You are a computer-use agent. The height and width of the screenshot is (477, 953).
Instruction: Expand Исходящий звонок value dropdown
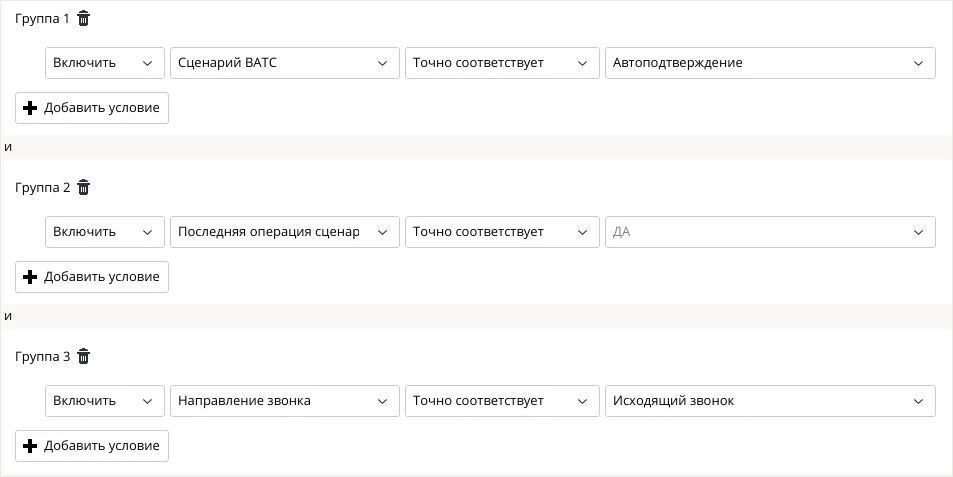pos(770,401)
